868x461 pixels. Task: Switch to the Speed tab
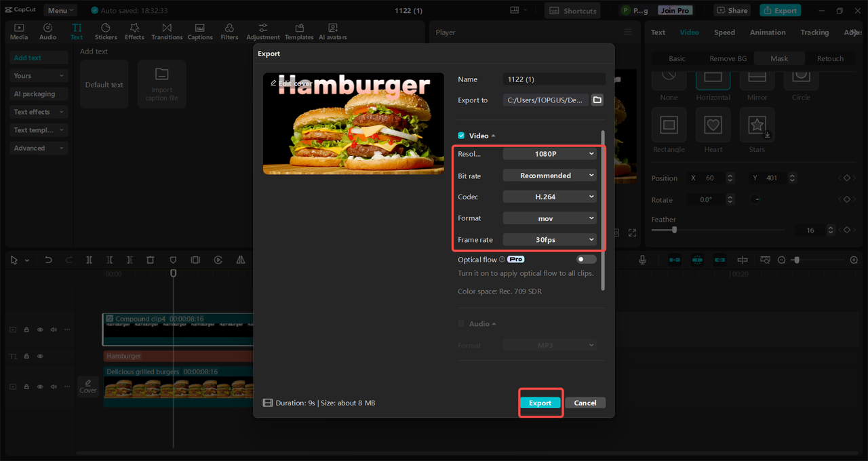coord(724,33)
